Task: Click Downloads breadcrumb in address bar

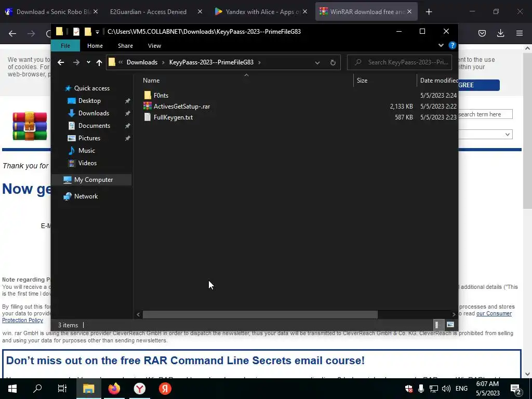Action: pos(142,62)
